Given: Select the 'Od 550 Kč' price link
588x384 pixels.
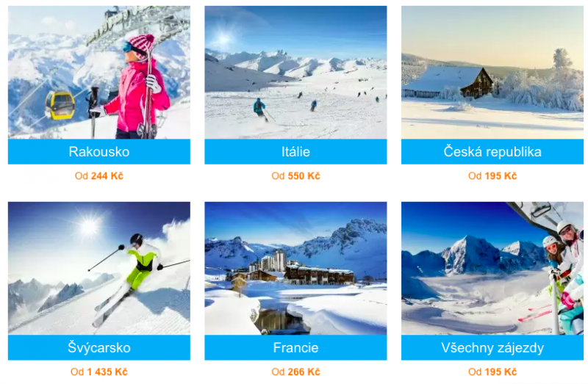Looking at the screenshot, I should 295,175.
